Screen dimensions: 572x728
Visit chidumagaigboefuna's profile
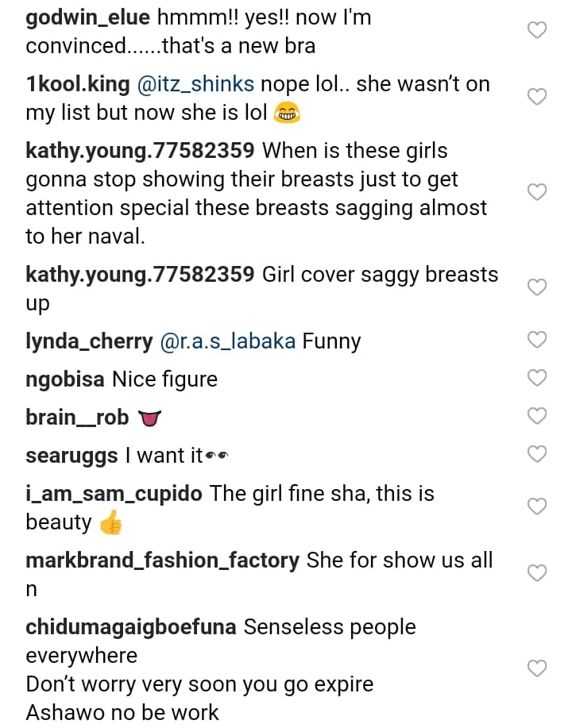click(131, 627)
